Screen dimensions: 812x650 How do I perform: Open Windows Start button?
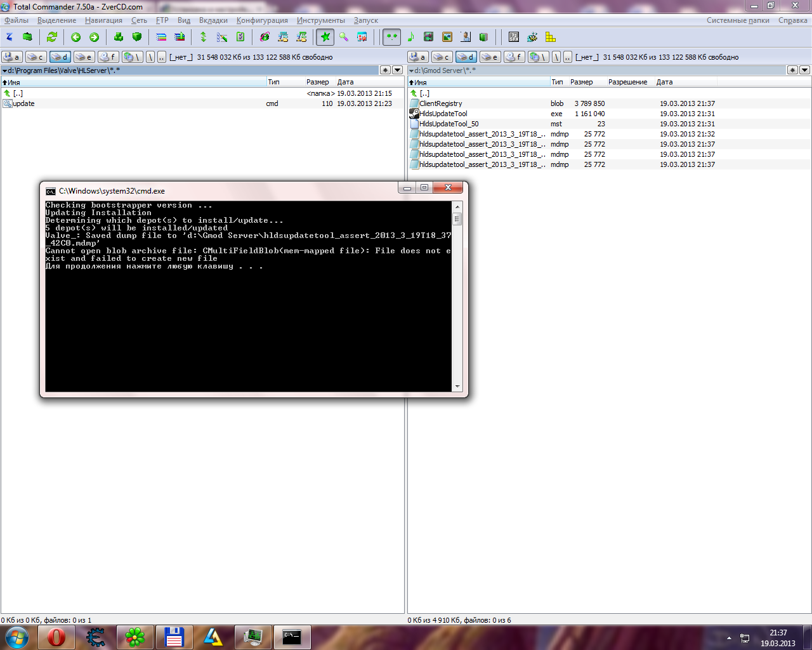pyautogui.click(x=16, y=637)
